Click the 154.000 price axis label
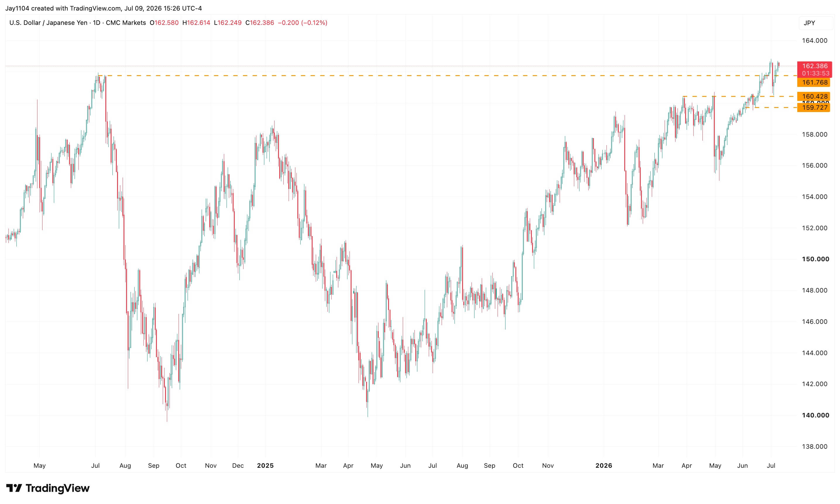The height and width of the screenshot is (504, 840). coord(815,197)
